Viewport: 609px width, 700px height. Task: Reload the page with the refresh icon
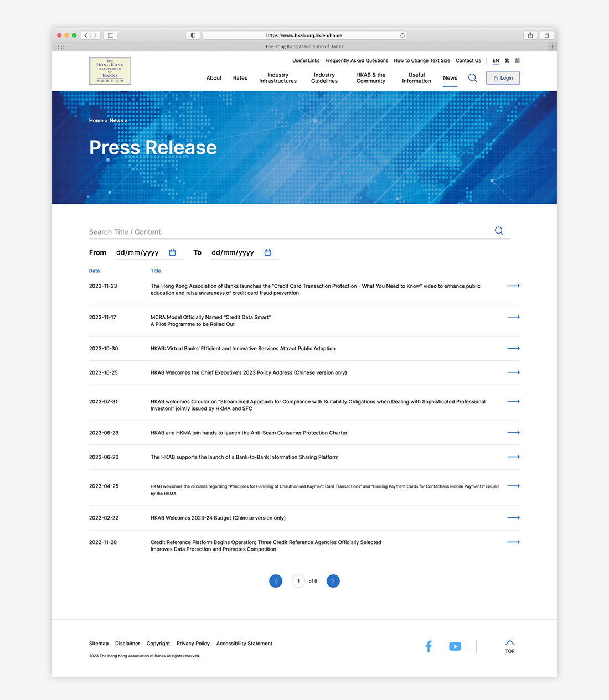(402, 35)
